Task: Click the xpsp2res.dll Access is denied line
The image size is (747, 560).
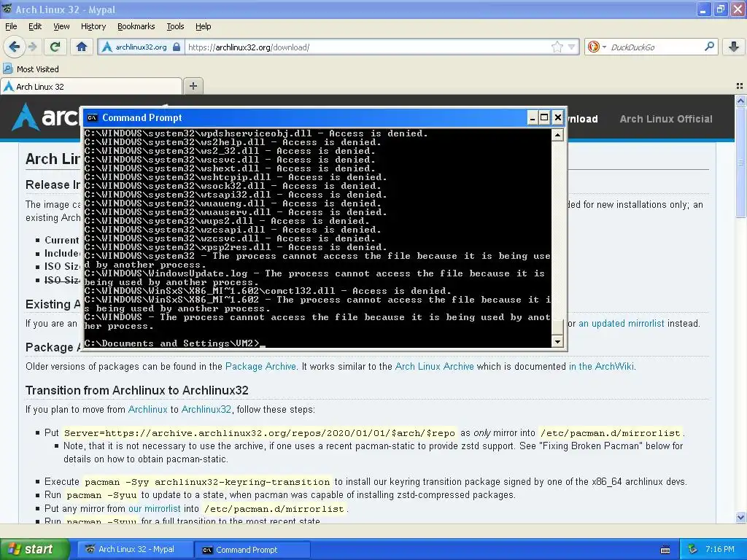Action: click(236, 247)
